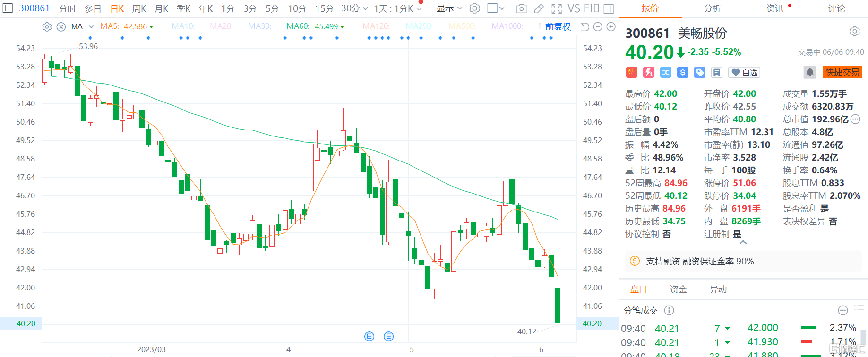Switch to the 异动 tab

click(x=718, y=289)
